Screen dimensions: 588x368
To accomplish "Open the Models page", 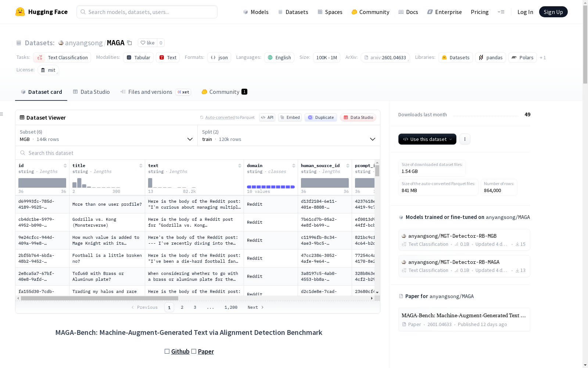I will click(x=256, y=12).
